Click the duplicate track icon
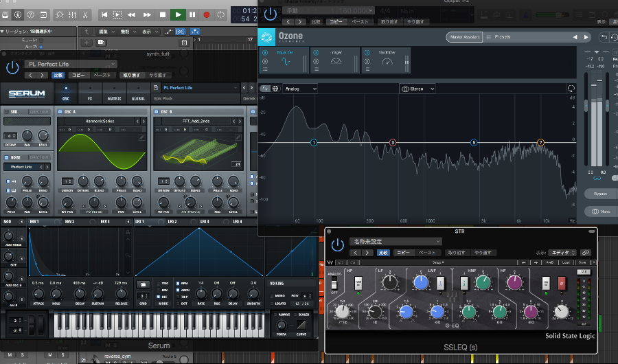Screen dimensions: 618x364 102,43
